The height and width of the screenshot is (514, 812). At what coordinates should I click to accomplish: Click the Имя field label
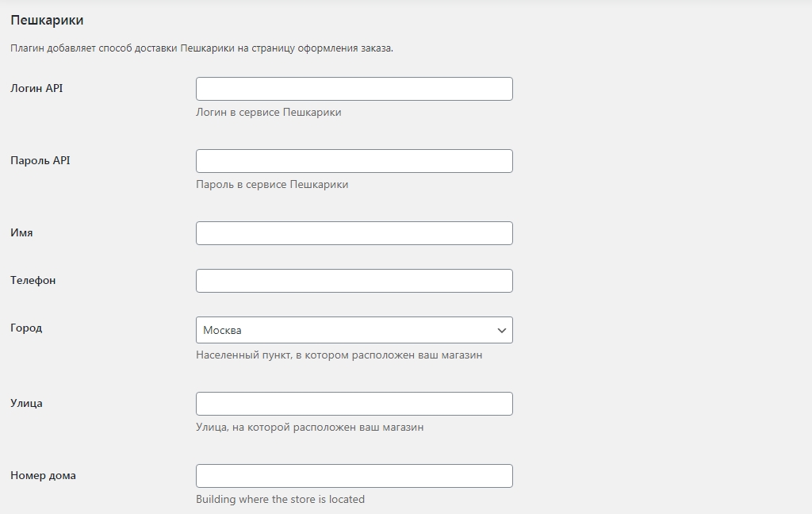click(21, 233)
